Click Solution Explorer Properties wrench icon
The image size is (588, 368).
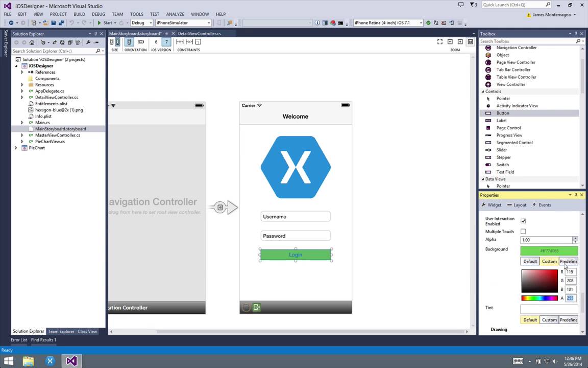(x=88, y=42)
